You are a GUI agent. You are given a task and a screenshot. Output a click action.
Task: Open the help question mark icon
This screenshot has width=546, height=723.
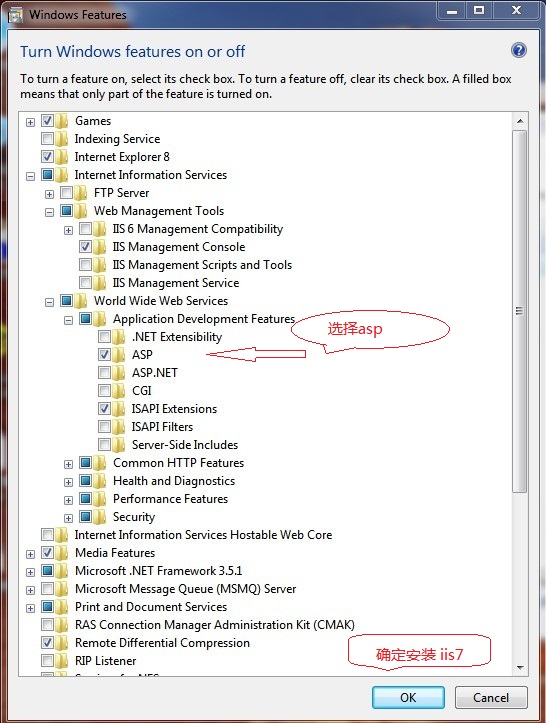(x=519, y=50)
